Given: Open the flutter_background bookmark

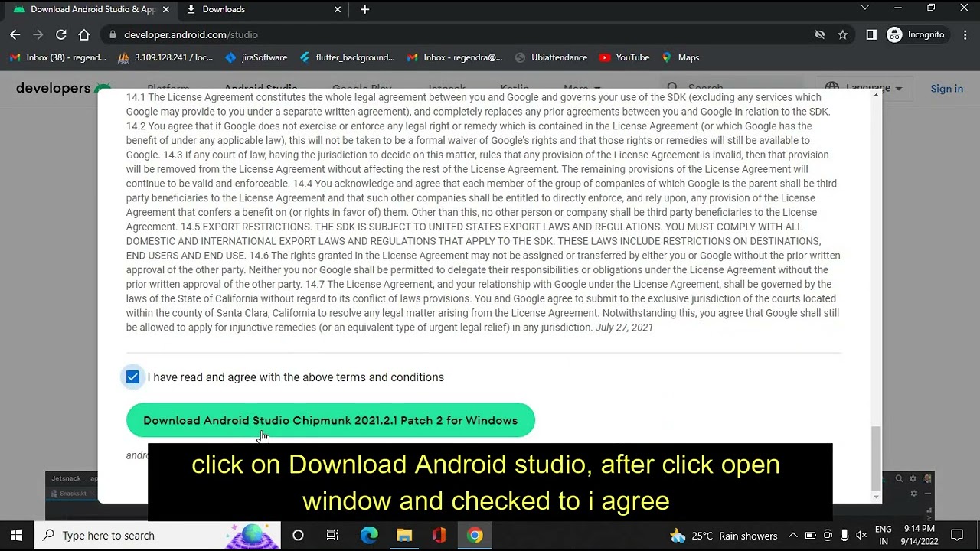Looking at the screenshot, I should [x=348, y=57].
